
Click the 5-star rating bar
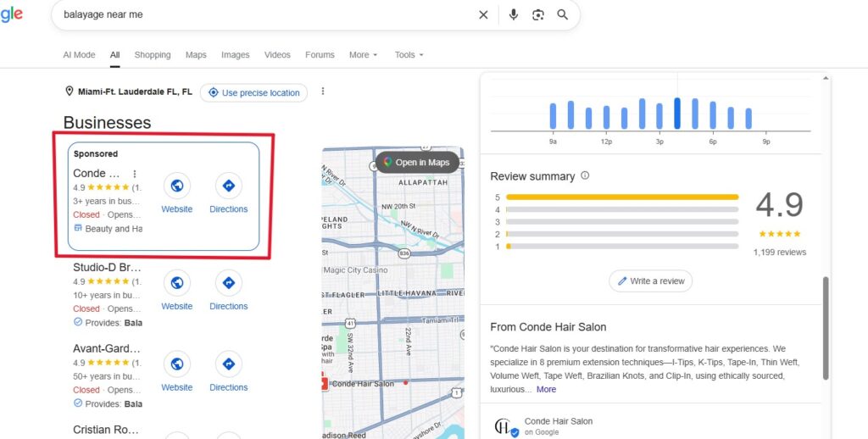[622, 197]
